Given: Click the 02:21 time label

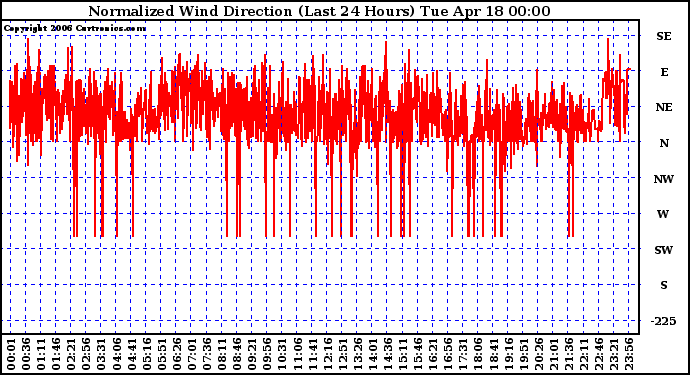Looking at the screenshot, I should click(71, 354).
